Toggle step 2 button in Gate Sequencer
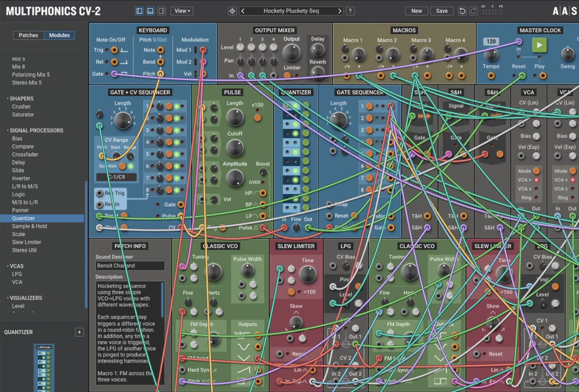The width and height of the screenshot is (579, 392). tap(369, 118)
